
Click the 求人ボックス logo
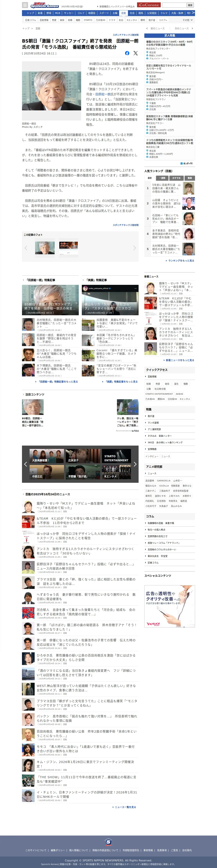(187, 163)
